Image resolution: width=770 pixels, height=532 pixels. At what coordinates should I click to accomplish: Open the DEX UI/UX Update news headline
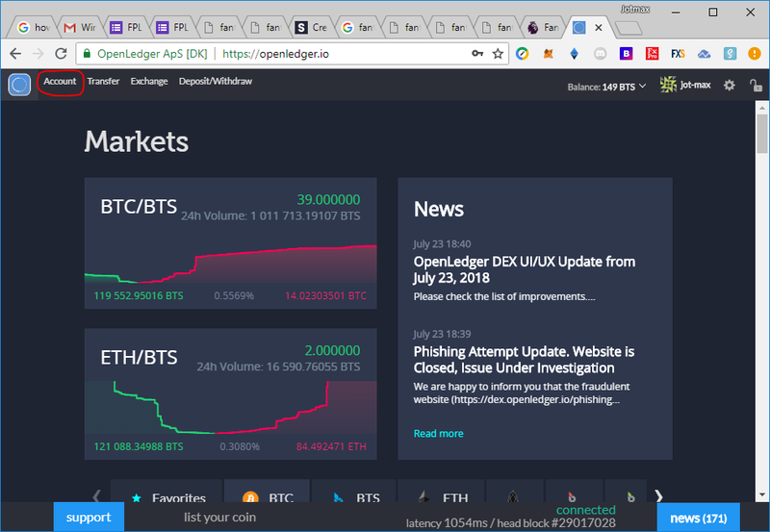(x=524, y=269)
